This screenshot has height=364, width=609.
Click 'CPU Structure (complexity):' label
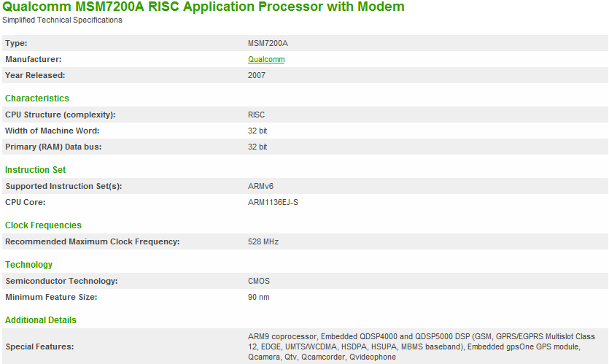(61, 115)
